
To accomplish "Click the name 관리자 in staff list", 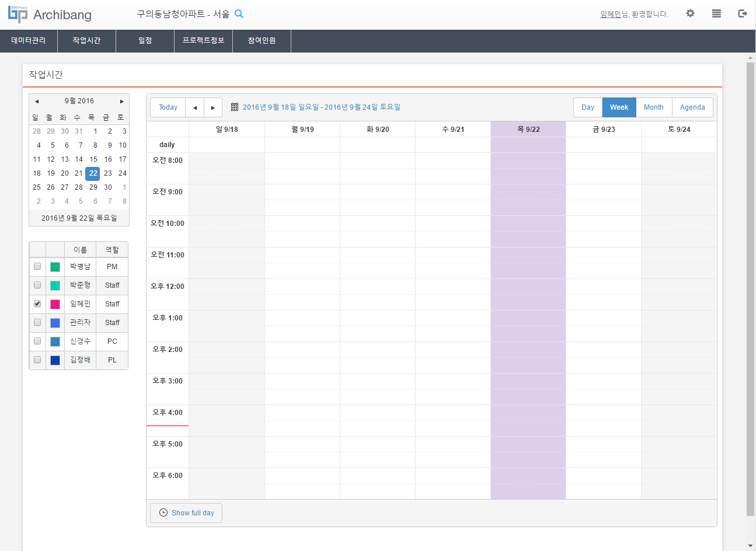I will pos(81,323).
